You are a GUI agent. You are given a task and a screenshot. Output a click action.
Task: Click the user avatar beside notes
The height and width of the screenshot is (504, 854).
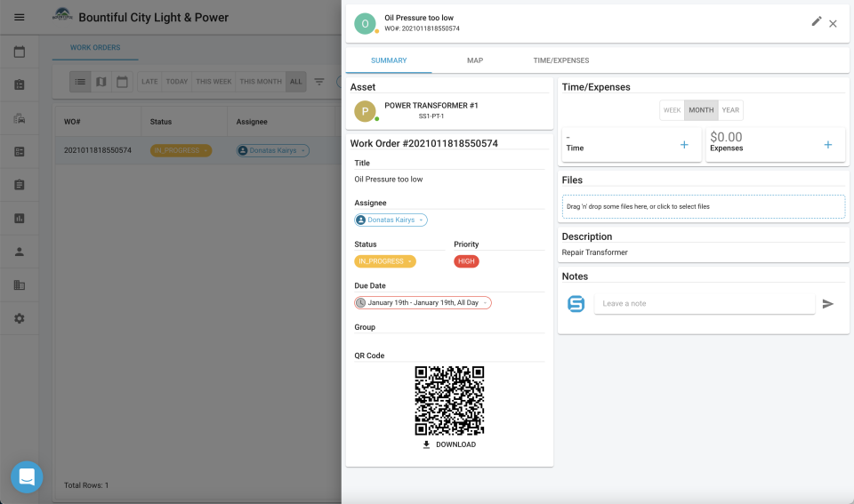click(x=576, y=304)
